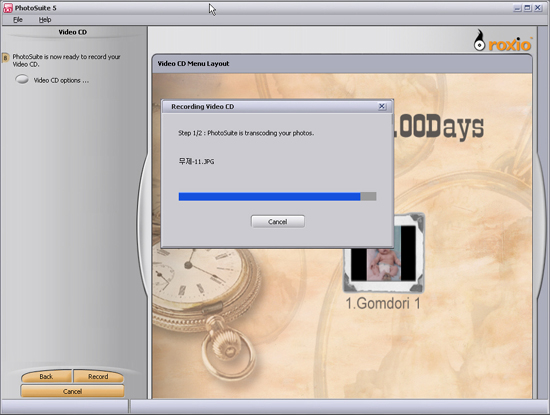Click the step B indicator icon
The width and height of the screenshot is (550, 415).
5,57
